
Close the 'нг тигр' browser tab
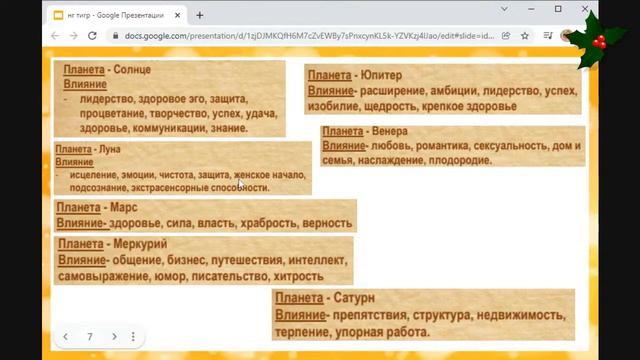tap(178, 16)
